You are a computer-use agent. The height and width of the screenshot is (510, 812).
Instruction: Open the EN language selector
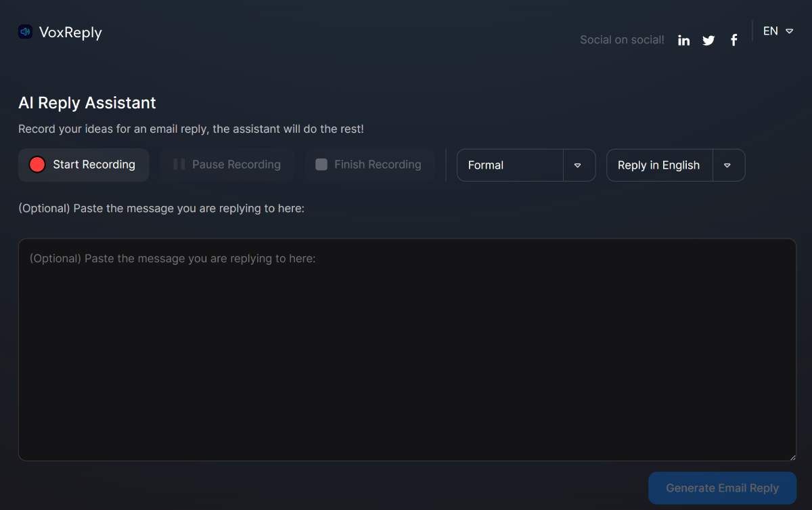pos(777,31)
